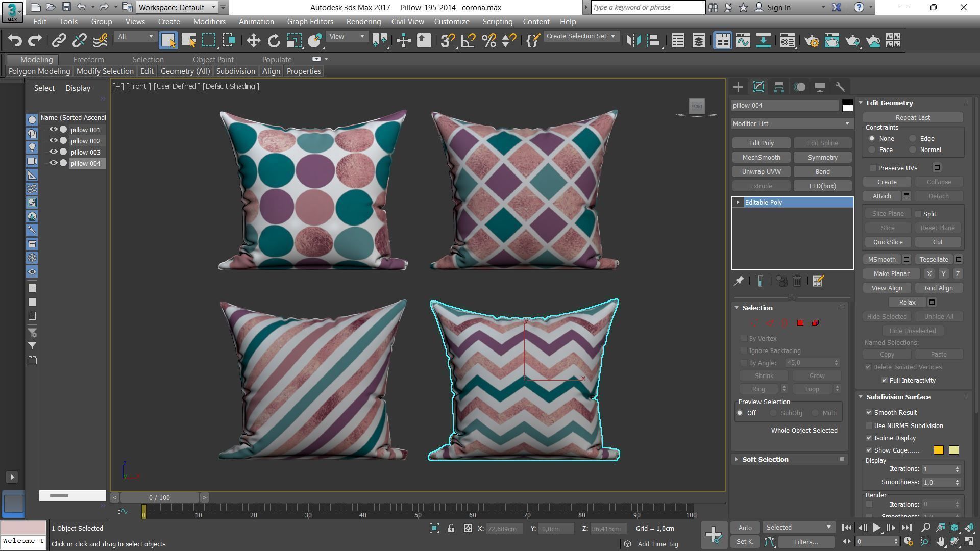Open the View coordinate system dropdown
This screenshot has height=551, width=980.
pos(347,37)
